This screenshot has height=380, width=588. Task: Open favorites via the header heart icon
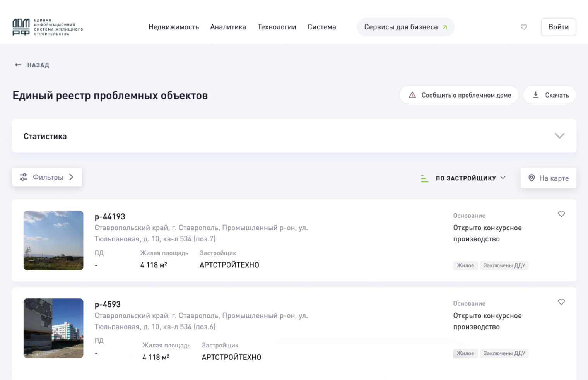tap(524, 27)
